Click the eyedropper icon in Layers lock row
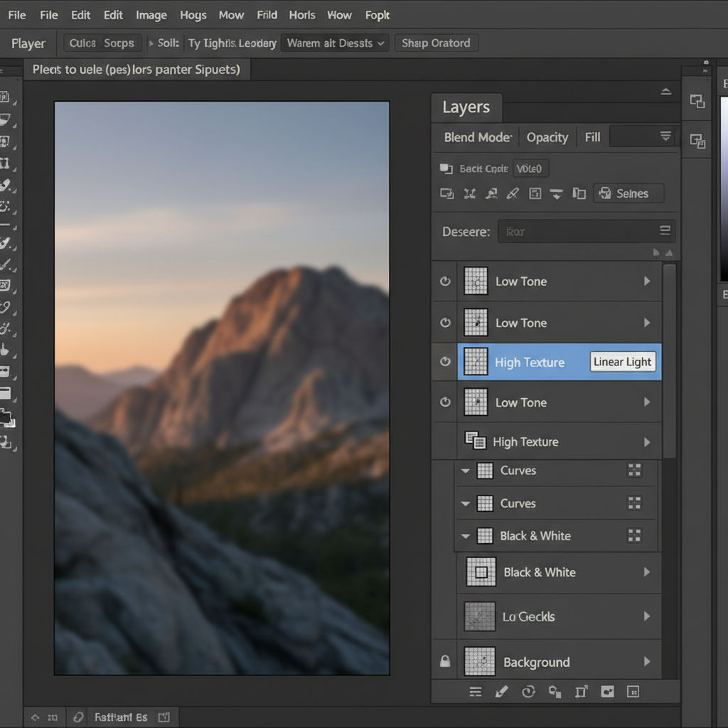The image size is (728, 728). (x=512, y=193)
